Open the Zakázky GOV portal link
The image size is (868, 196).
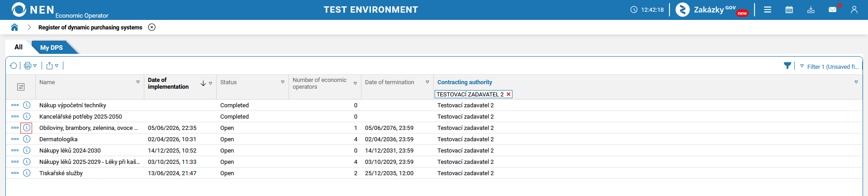711,10
